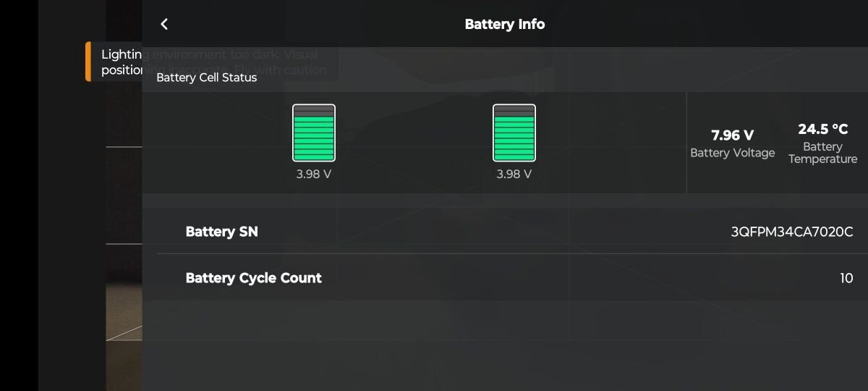Select the second cell 3.98 V reading
The width and height of the screenshot is (868, 391).
[514, 174]
